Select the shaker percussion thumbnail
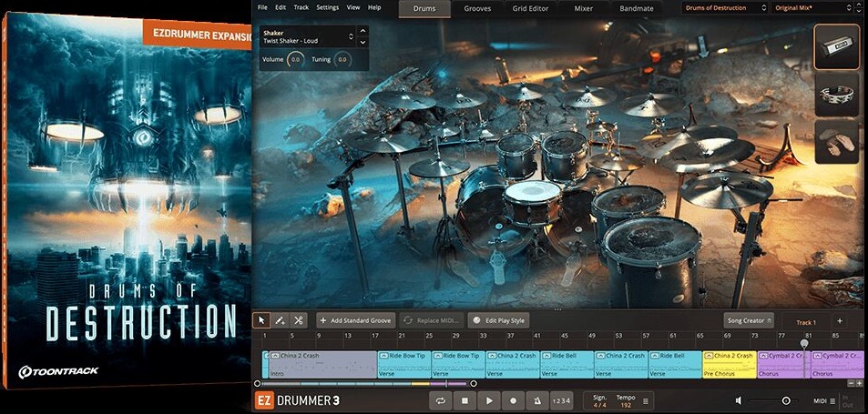Image resolution: width=868 pixels, height=414 pixels. point(836,47)
